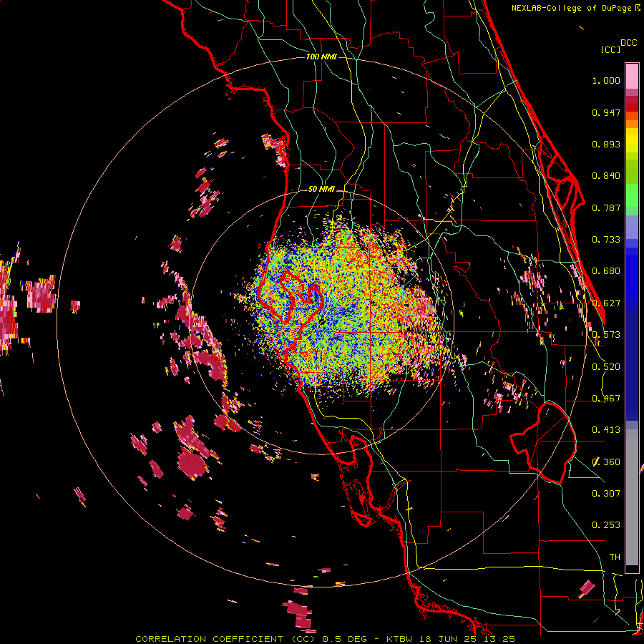Screen dimensions: 644x644
Task: Click the 0.253 legend value
Action: [606, 525]
